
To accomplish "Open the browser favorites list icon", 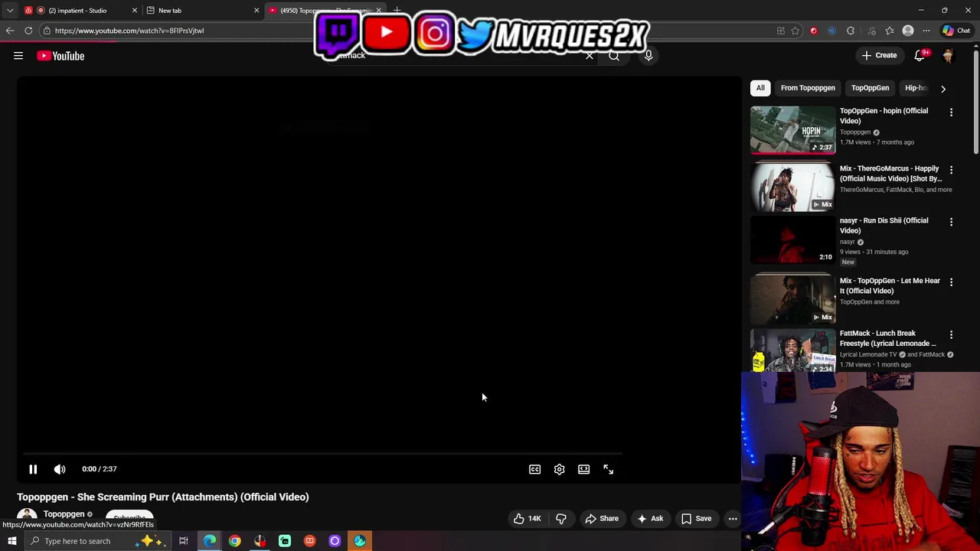I will click(x=889, y=31).
